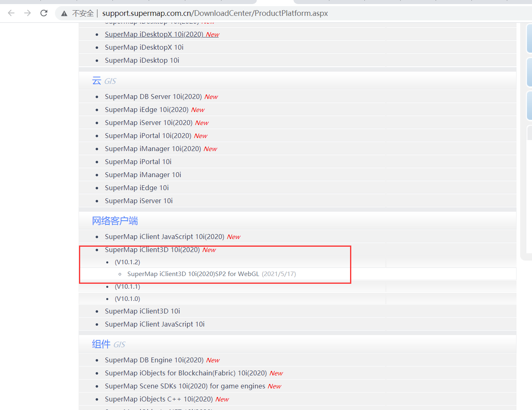Click the 组件 GIS section heading
The image size is (532, 410).
109,344
